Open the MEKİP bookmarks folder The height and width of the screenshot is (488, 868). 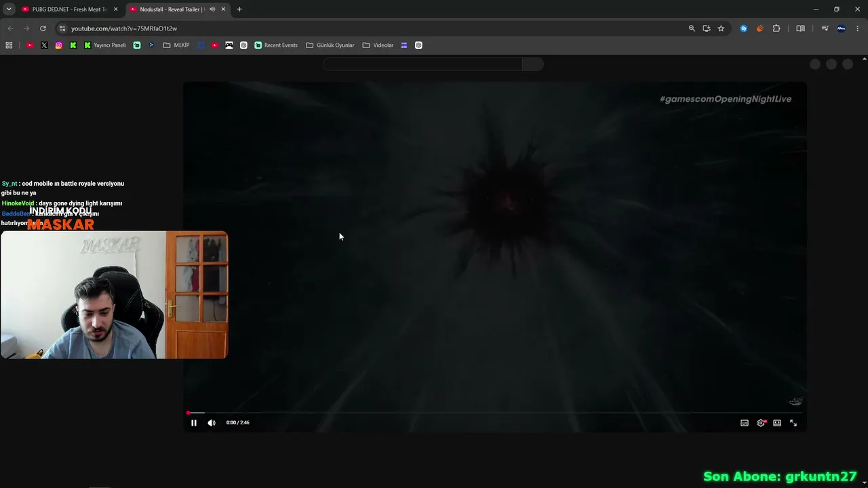[176, 45]
